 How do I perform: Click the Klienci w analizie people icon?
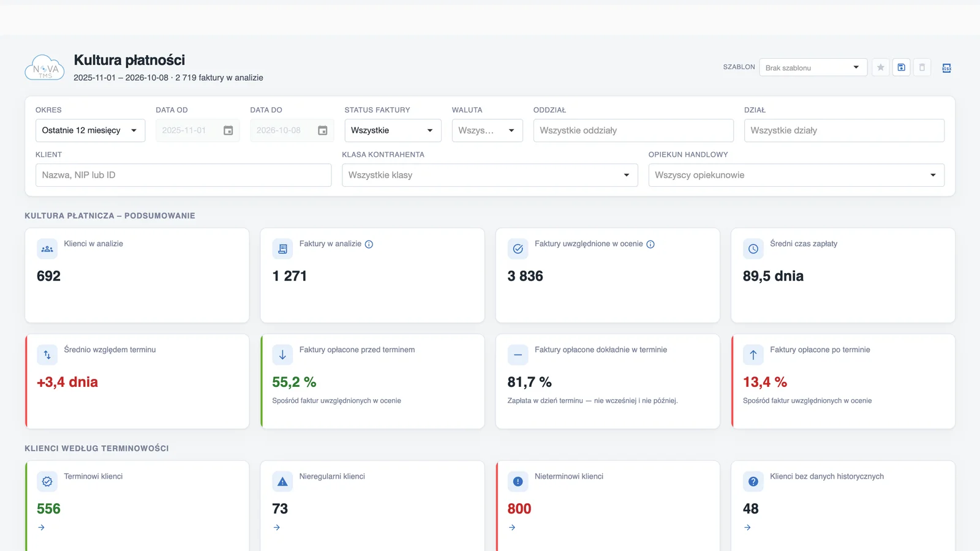[47, 249]
